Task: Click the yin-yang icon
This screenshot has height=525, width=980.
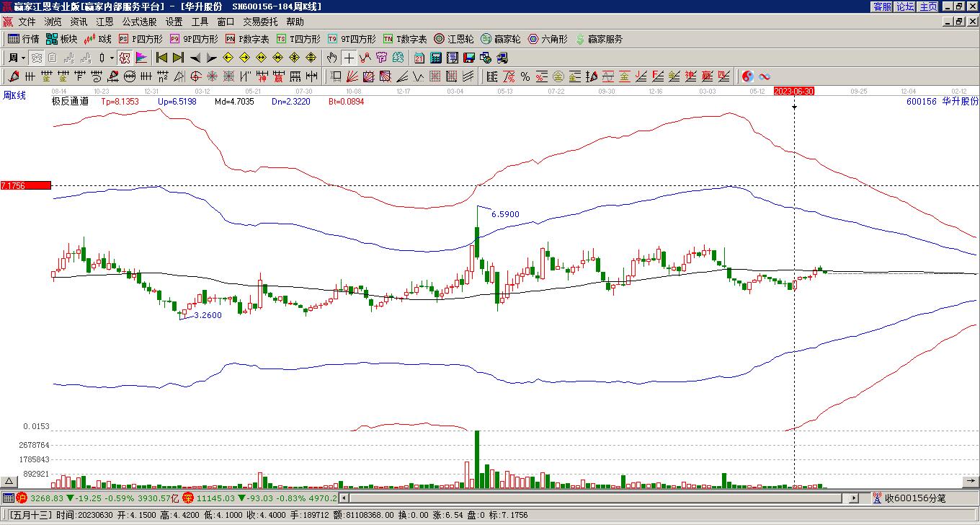Action: pos(748,76)
